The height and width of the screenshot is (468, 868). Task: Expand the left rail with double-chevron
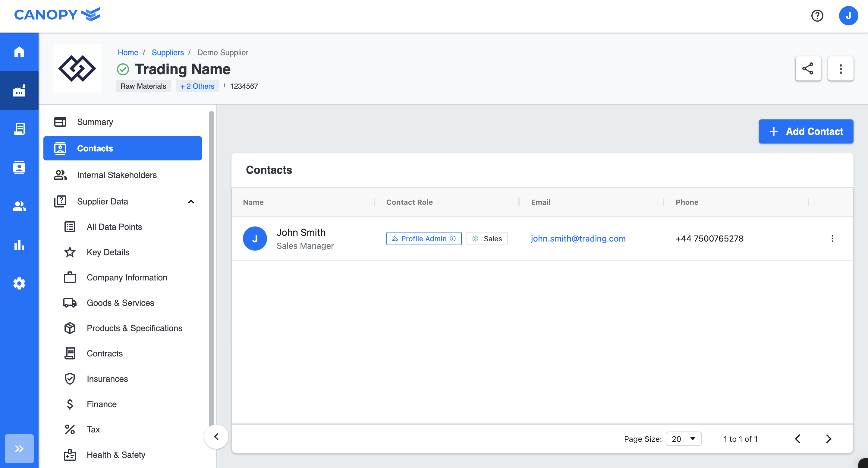[x=19, y=448]
